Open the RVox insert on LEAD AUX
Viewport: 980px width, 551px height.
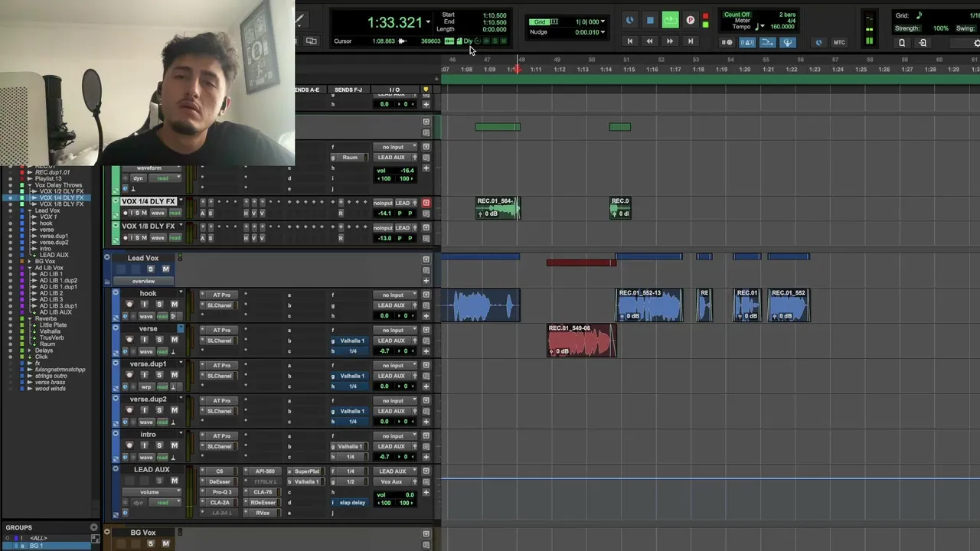point(263,513)
